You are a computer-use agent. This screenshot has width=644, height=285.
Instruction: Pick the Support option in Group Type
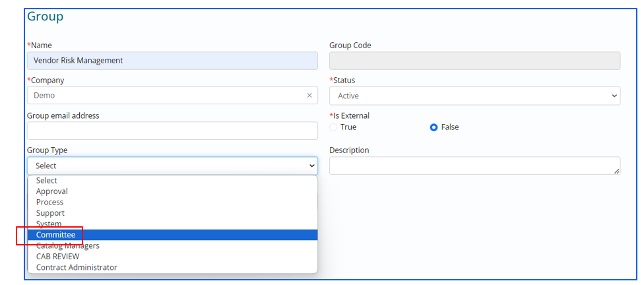(51, 213)
